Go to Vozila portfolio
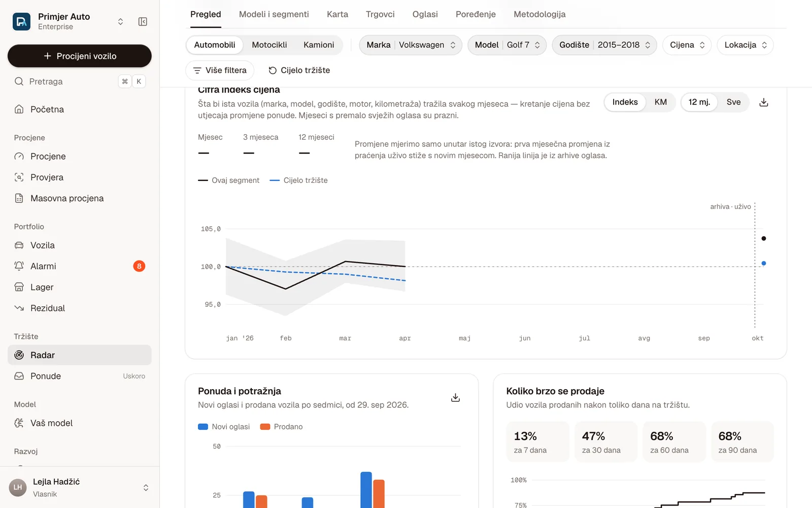The image size is (812, 508). (80, 245)
